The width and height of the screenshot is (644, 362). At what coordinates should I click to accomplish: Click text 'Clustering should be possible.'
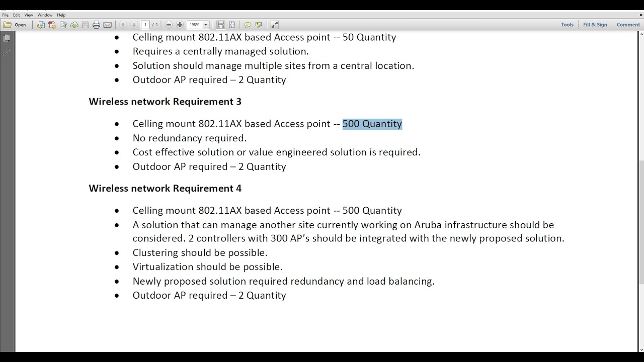pos(200,253)
